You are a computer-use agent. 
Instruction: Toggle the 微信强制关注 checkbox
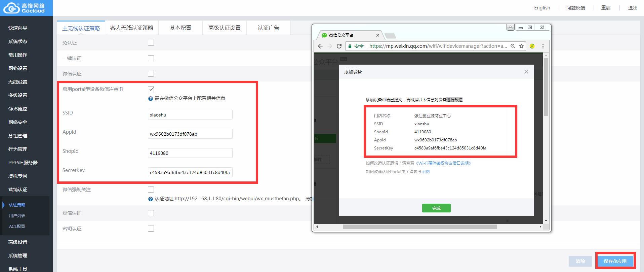coord(151,190)
